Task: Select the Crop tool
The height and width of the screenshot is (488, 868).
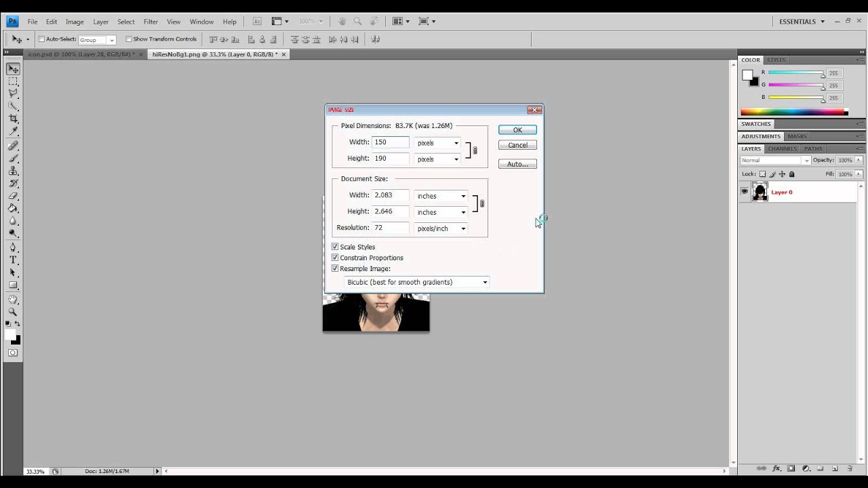Action: pyautogui.click(x=13, y=119)
